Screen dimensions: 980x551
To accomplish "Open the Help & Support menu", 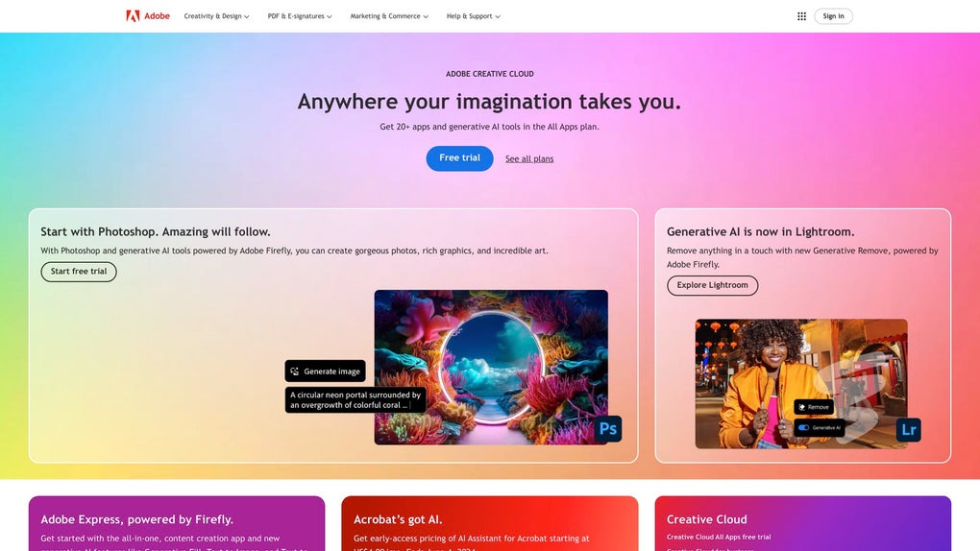I will 473,16.
